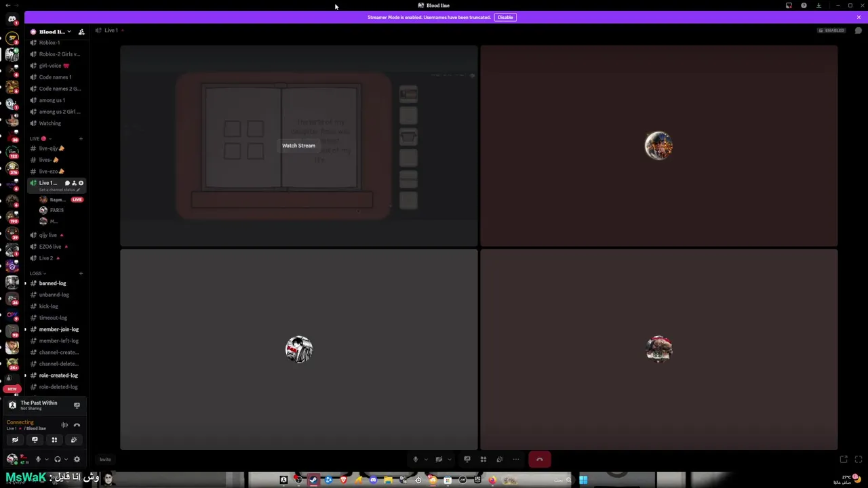Disconnect from voice in connection panel

click(77, 425)
